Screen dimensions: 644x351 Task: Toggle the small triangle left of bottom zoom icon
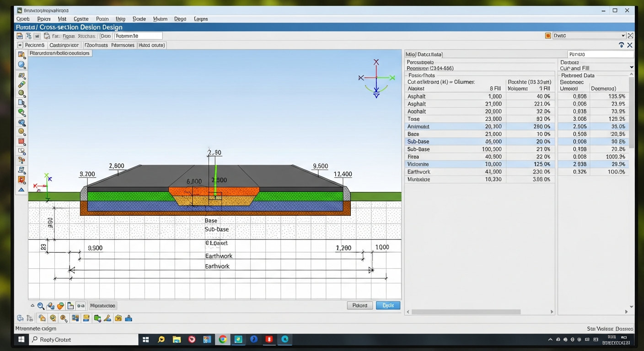coord(32,306)
